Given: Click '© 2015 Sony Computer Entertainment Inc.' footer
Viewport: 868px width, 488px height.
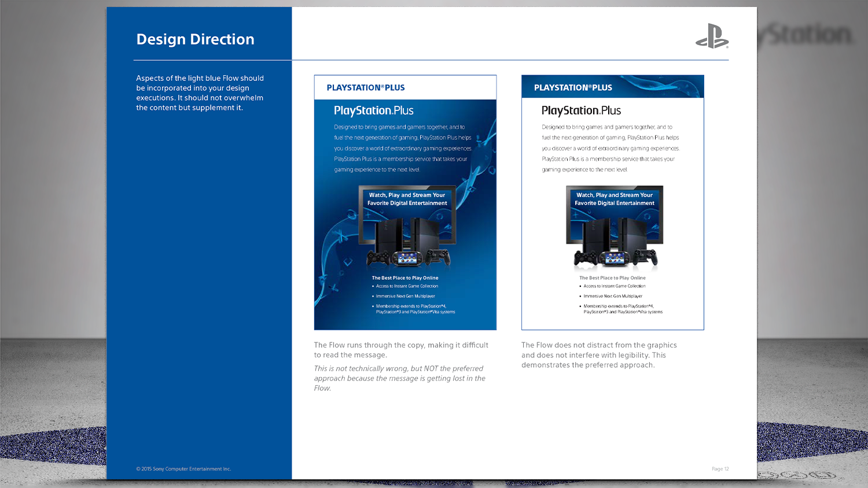Looking at the screenshot, I should click(x=183, y=469).
